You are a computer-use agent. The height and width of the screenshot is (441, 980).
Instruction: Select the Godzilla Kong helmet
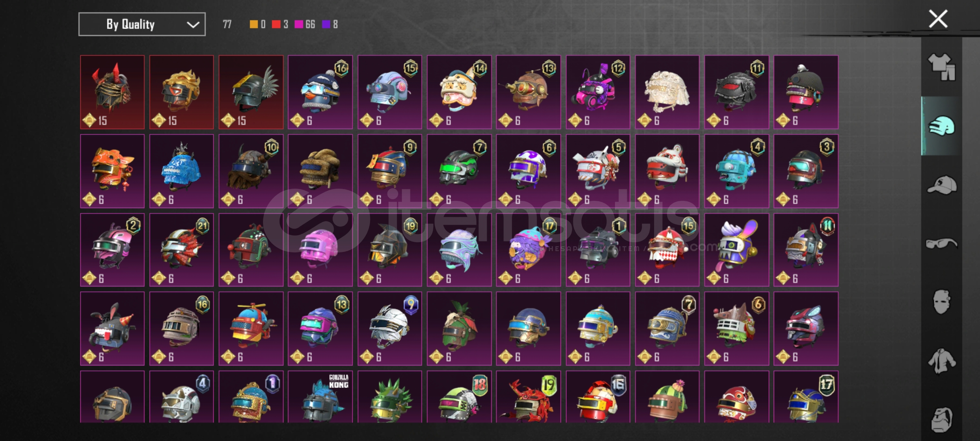pyautogui.click(x=320, y=396)
